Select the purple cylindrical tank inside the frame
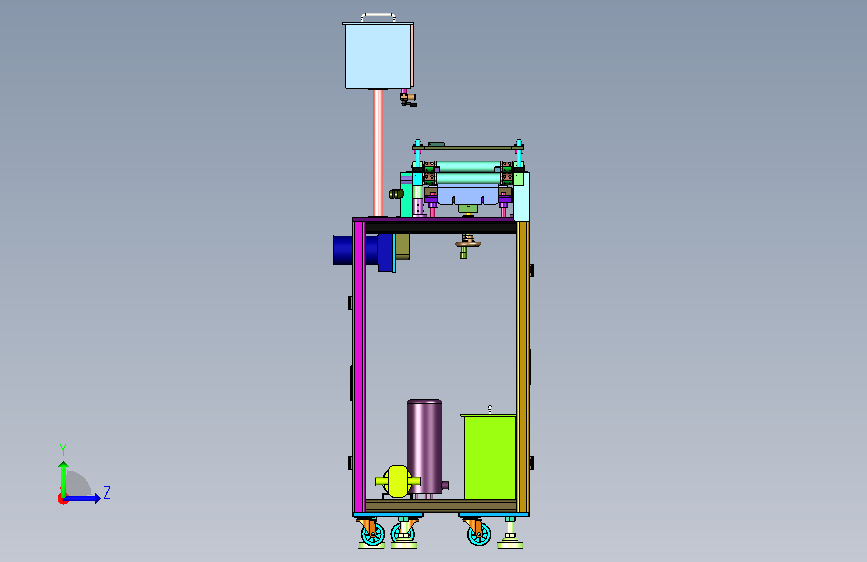This screenshot has height=562, width=867. coord(424,448)
